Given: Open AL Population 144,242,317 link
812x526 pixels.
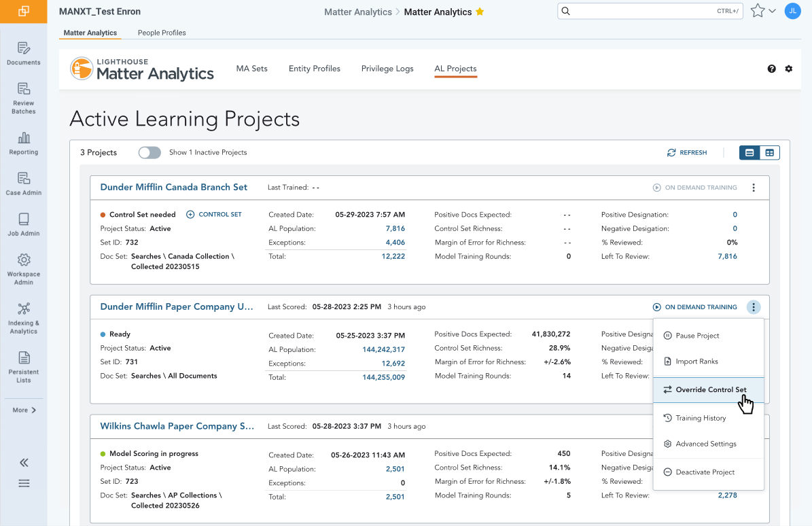Looking at the screenshot, I should [x=383, y=349].
